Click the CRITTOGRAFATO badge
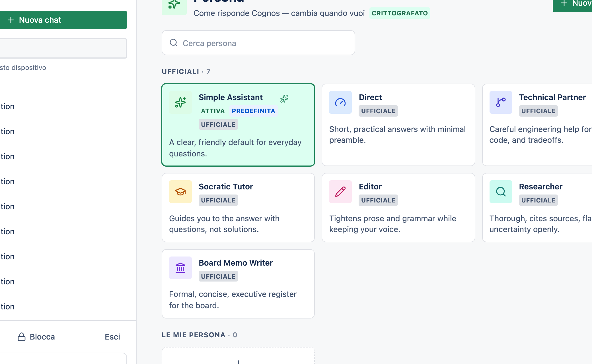This screenshot has height=364, width=592. coord(400,13)
